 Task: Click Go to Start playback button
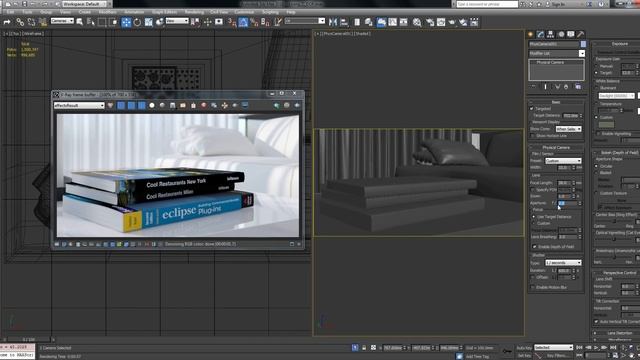(579, 347)
